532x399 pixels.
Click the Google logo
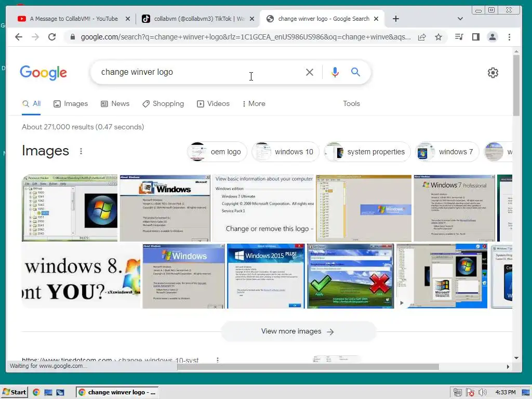[x=44, y=73]
